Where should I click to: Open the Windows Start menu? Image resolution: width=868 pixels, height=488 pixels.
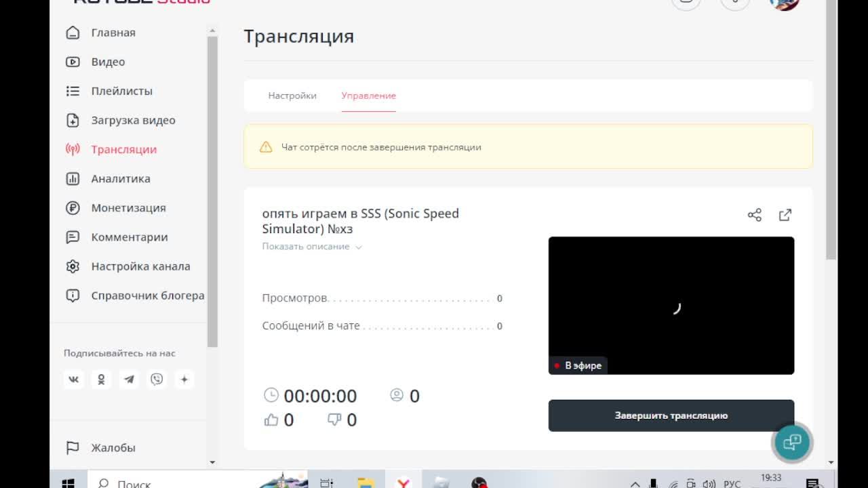(x=68, y=483)
